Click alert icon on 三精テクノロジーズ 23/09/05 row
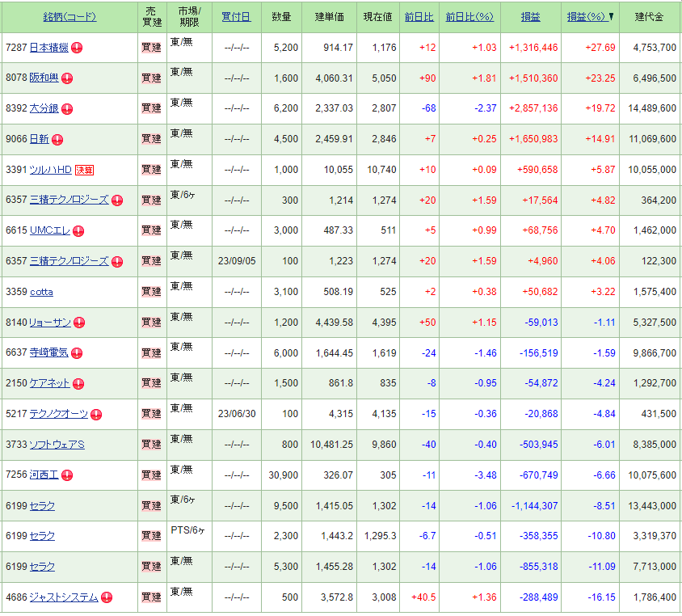 coord(117,262)
